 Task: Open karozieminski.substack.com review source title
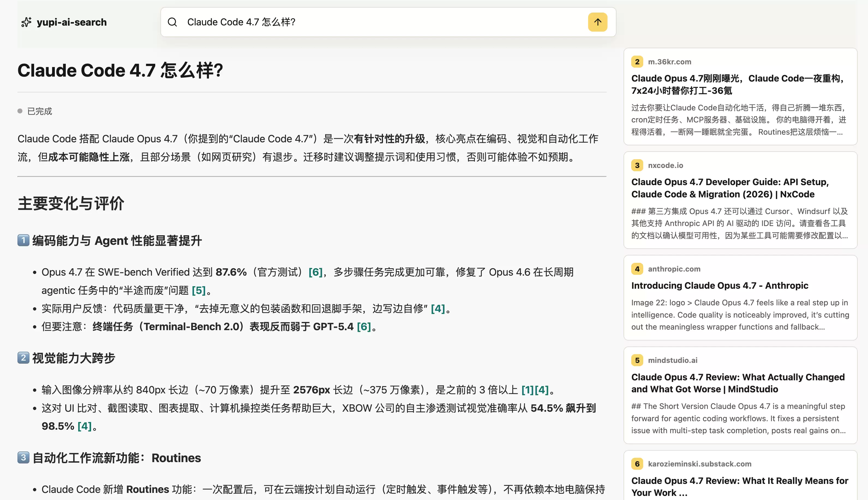click(740, 486)
